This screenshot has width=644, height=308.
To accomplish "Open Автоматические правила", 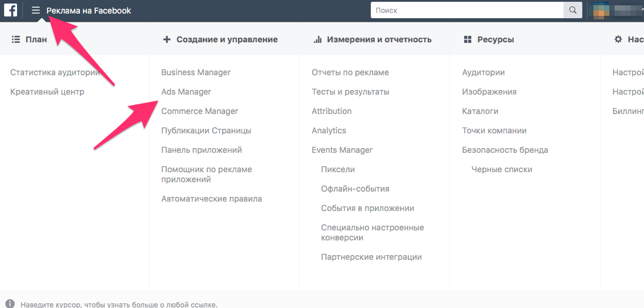I will tap(212, 199).
